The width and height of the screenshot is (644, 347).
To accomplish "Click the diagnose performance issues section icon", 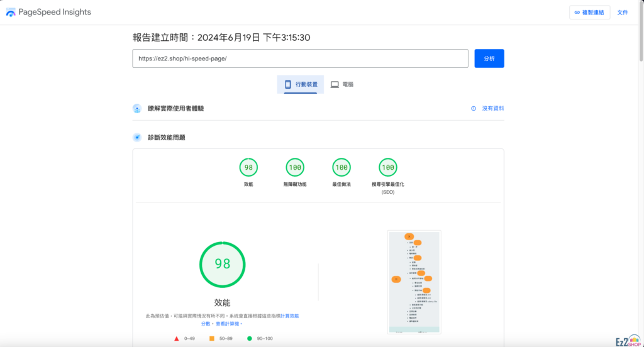I will click(137, 138).
